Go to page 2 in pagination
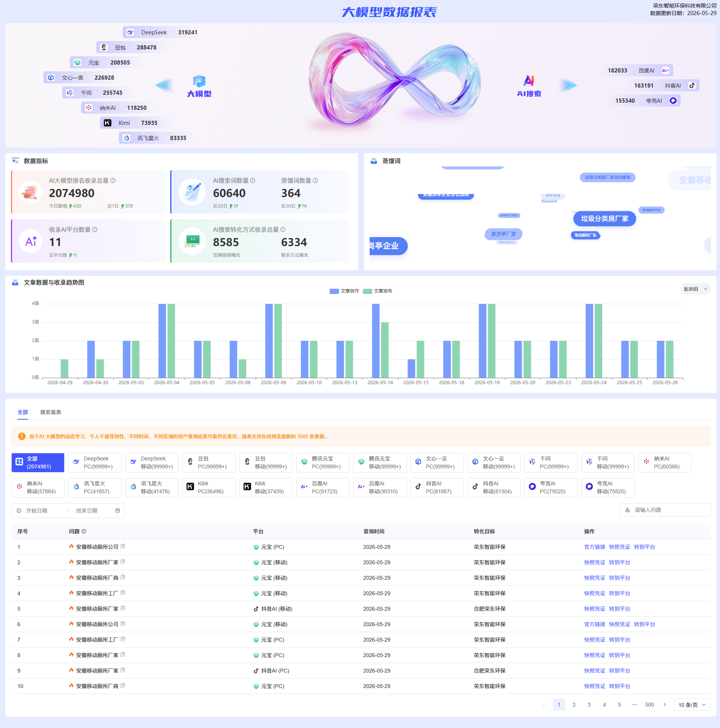 pos(574,705)
